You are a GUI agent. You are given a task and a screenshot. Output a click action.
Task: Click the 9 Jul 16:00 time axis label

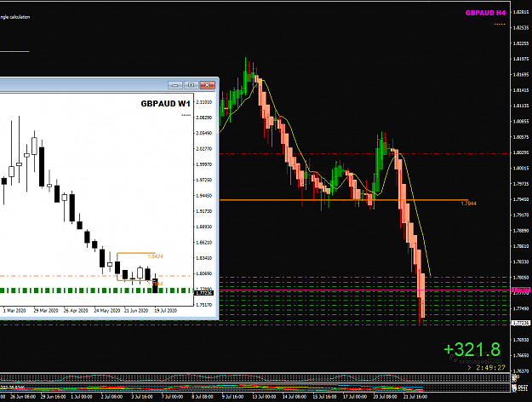pos(232,397)
